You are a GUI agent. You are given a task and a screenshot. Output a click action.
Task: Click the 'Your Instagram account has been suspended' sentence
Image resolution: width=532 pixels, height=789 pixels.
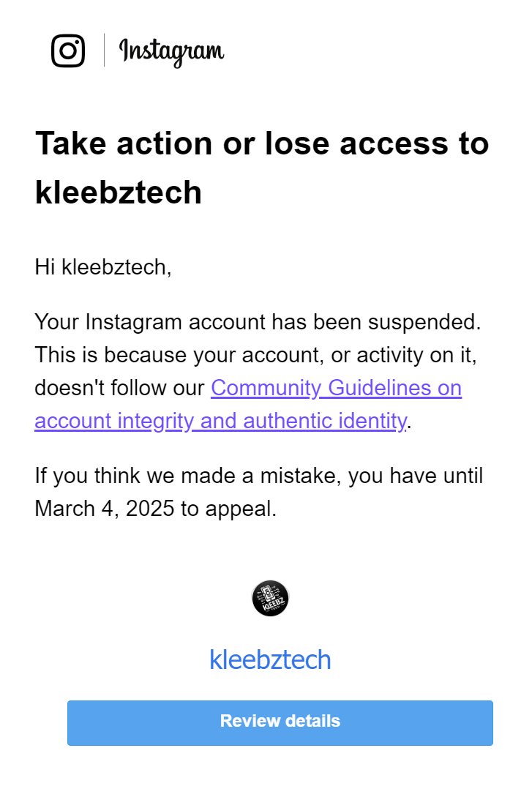(x=258, y=322)
